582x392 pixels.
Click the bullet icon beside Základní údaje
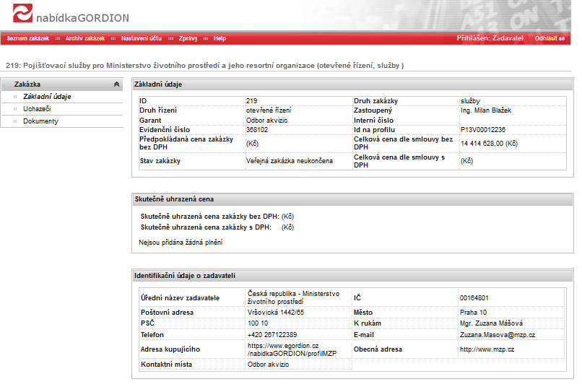15,97
